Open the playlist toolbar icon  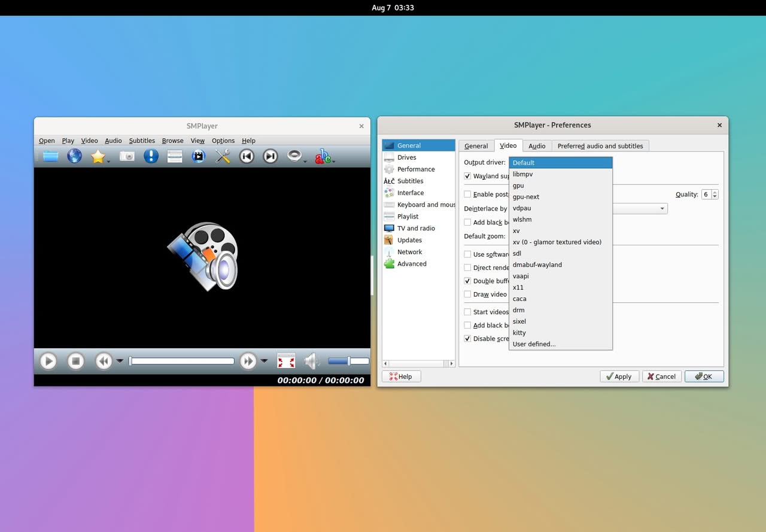click(x=175, y=157)
